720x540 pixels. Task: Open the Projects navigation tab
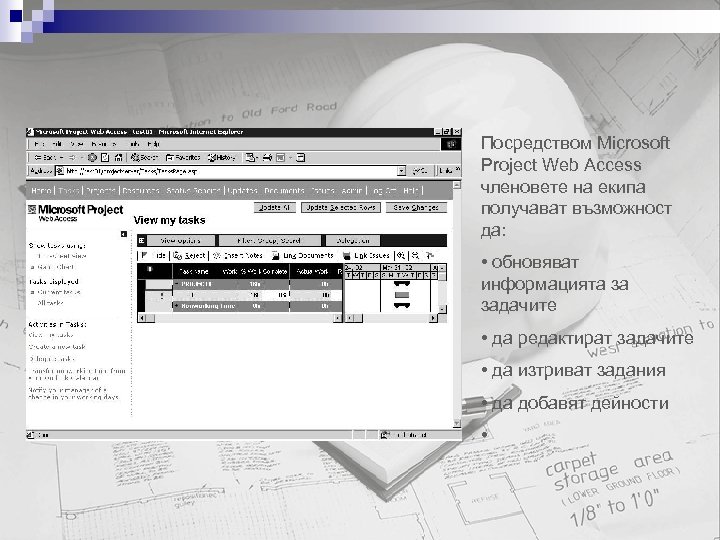click(x=101, y=191)
